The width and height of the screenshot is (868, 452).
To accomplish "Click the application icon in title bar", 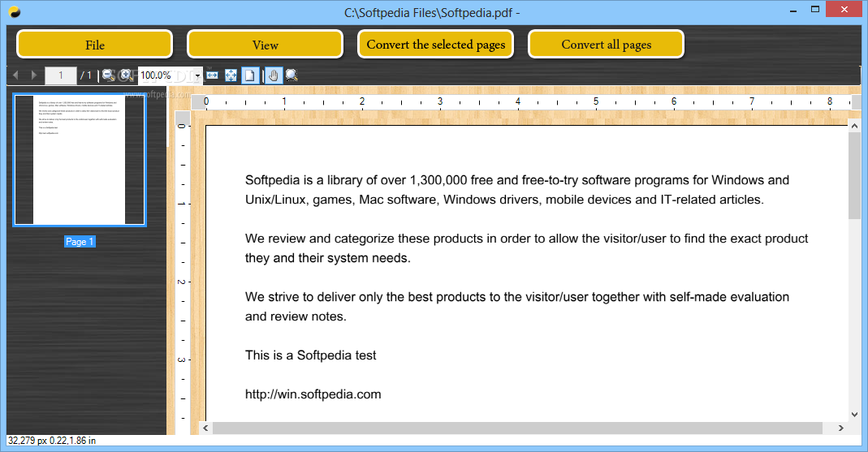I will pyautogui.click(x=15, y=12).
